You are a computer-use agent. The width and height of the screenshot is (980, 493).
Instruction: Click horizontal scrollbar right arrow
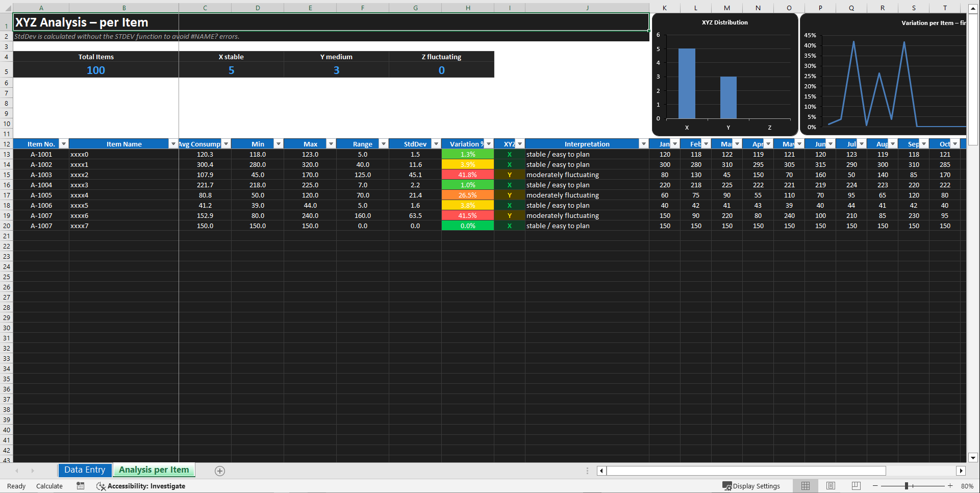[x=961, y=471]
